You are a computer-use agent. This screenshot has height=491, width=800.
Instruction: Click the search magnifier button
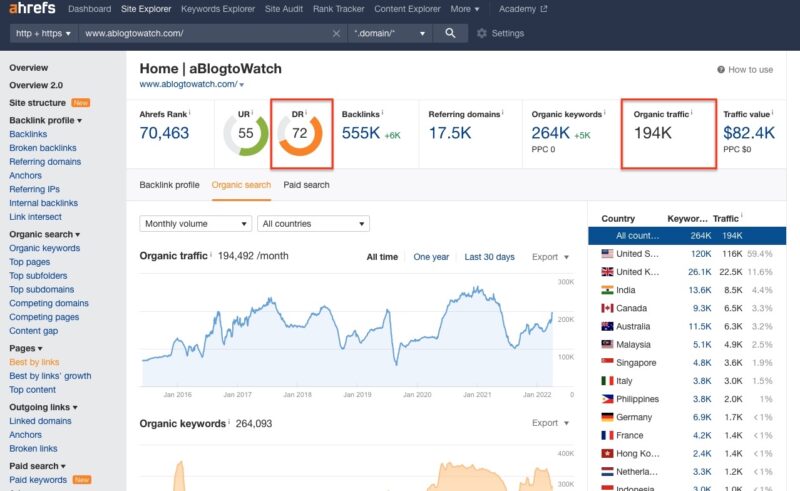tap(450, 33)
